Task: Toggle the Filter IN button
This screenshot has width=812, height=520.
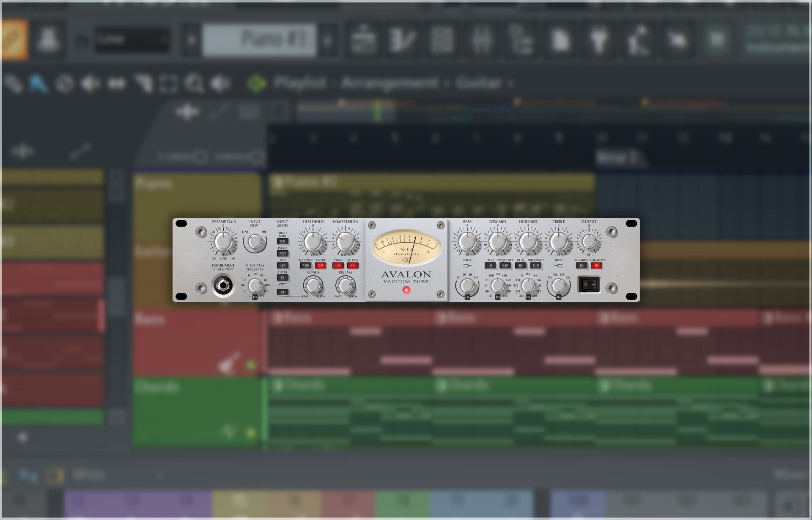Action: [x=283, y=278]
